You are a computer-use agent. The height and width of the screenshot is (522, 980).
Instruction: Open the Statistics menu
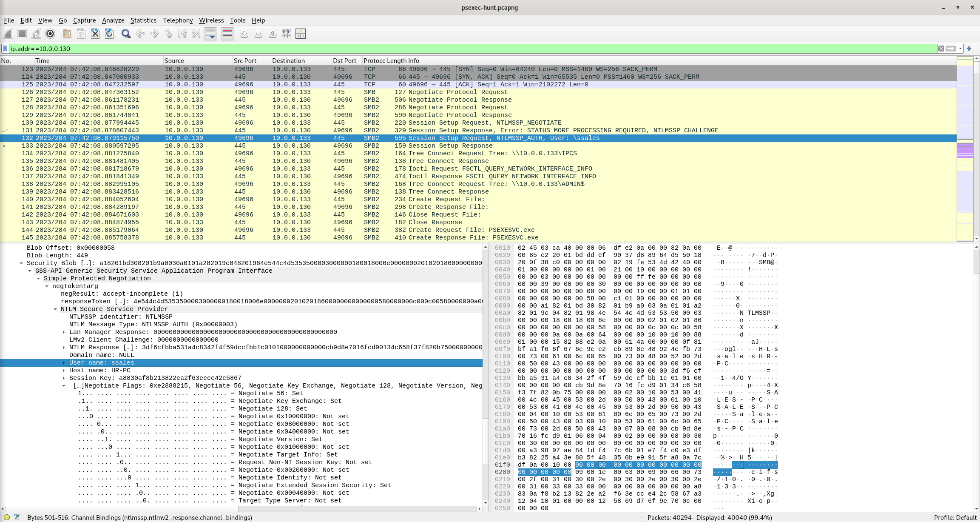click(x=143, y=20)
